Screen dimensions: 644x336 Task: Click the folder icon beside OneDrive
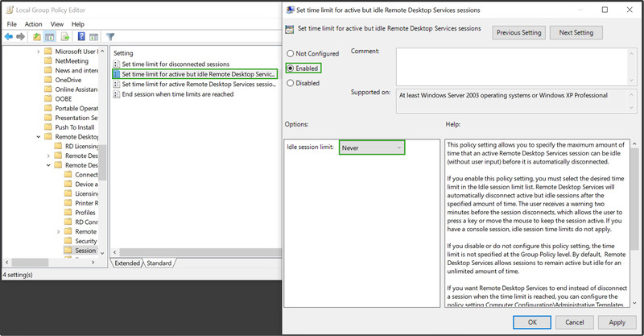[x=48, y=80]
